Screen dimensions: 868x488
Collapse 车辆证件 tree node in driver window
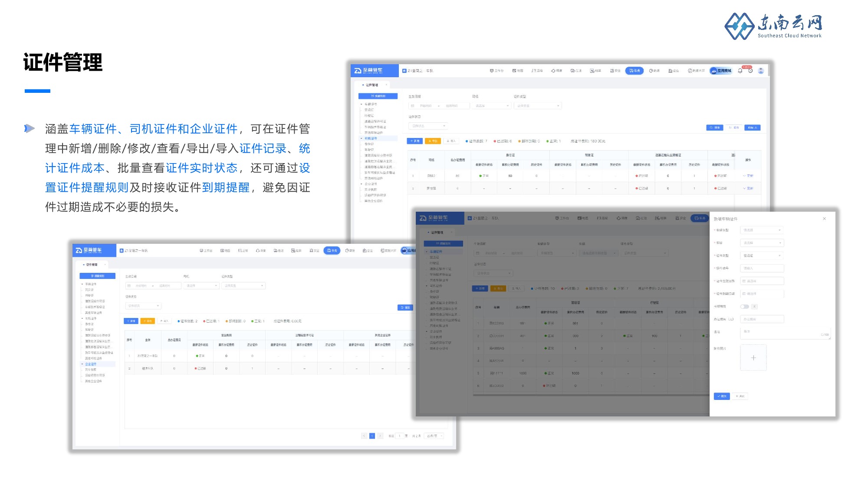point(361,104)
